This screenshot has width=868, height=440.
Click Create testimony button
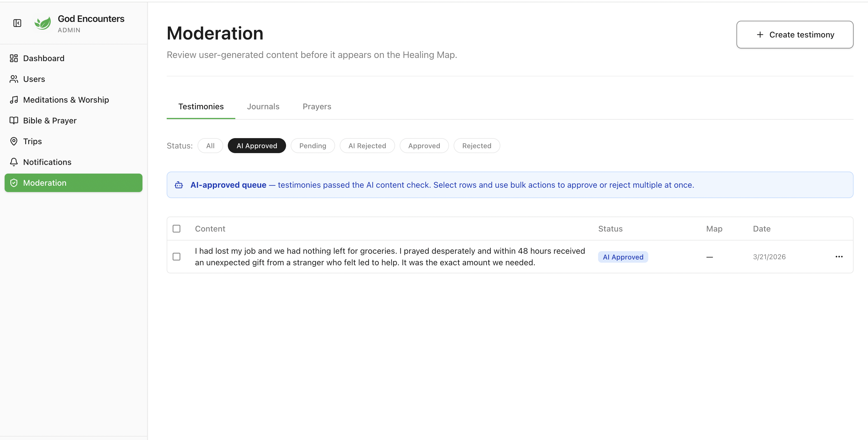pos(794,35)
